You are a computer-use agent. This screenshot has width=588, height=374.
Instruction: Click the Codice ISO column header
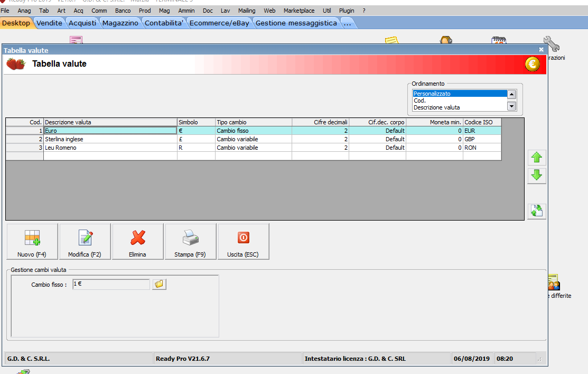coord(482,122)
